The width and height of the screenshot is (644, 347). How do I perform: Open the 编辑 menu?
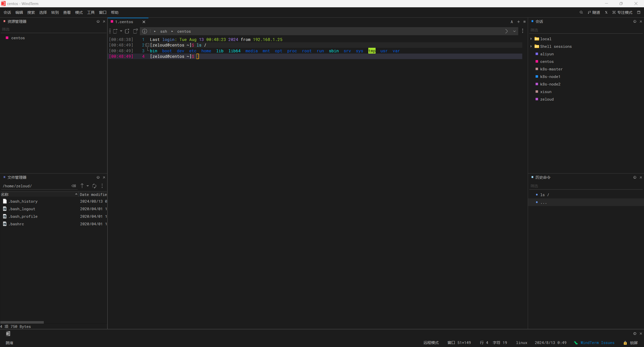(x=19, y=12)
